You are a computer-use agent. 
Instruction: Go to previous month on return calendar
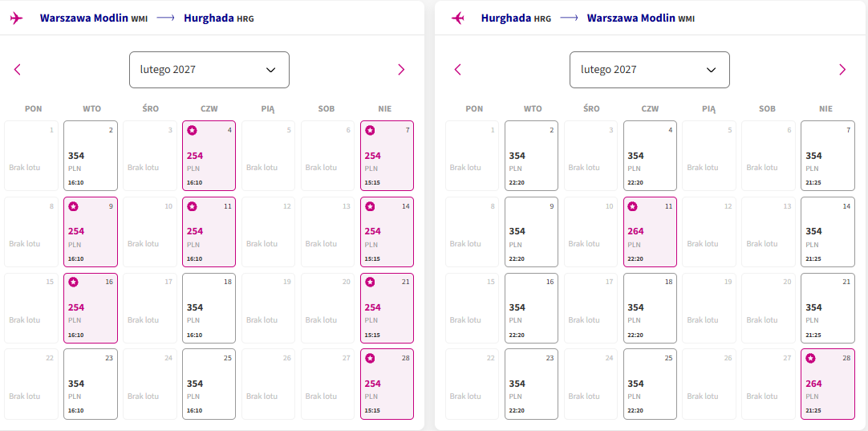pyautogui.click(x=457, y=70)
